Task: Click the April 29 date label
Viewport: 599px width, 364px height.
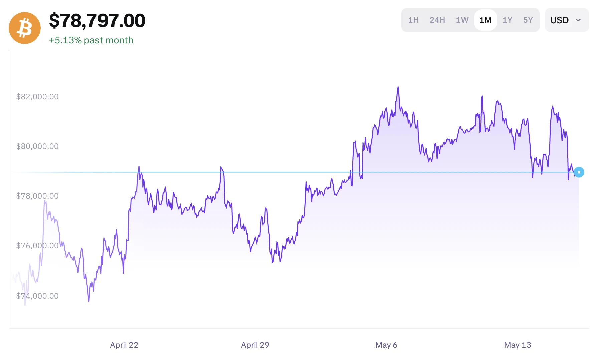Action: [255, 345]
